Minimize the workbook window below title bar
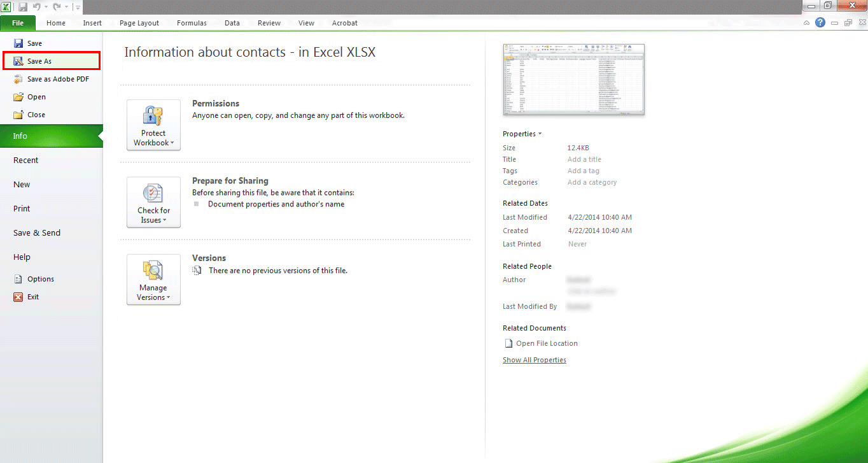 coord(835,23)
